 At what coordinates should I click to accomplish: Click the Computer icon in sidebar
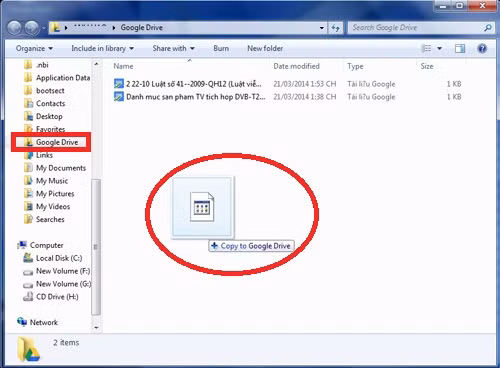click(22, 245)
